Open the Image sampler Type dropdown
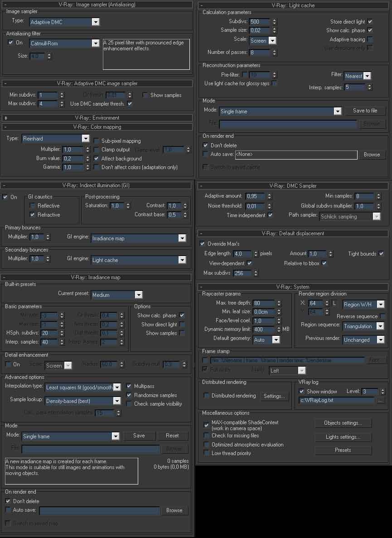 pos(64,22)
